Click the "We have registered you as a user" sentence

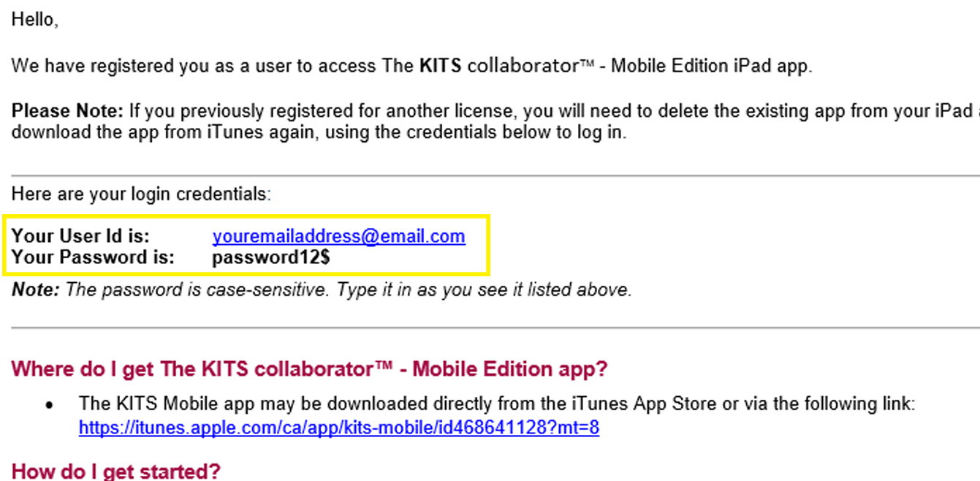(412, 67)
